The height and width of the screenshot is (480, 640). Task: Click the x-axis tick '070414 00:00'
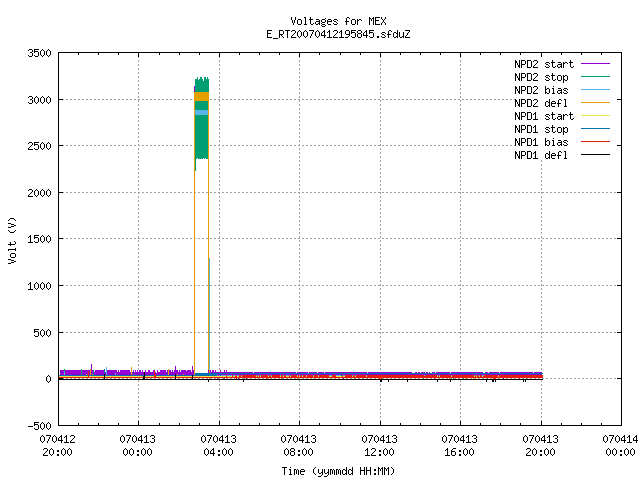click(x=620, y=446)
